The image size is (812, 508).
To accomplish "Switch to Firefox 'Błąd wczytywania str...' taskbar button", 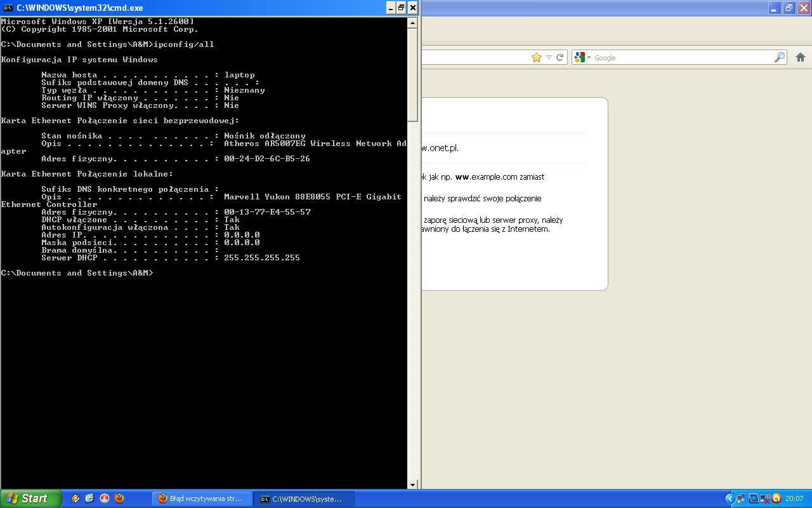I will click(202, 499).
